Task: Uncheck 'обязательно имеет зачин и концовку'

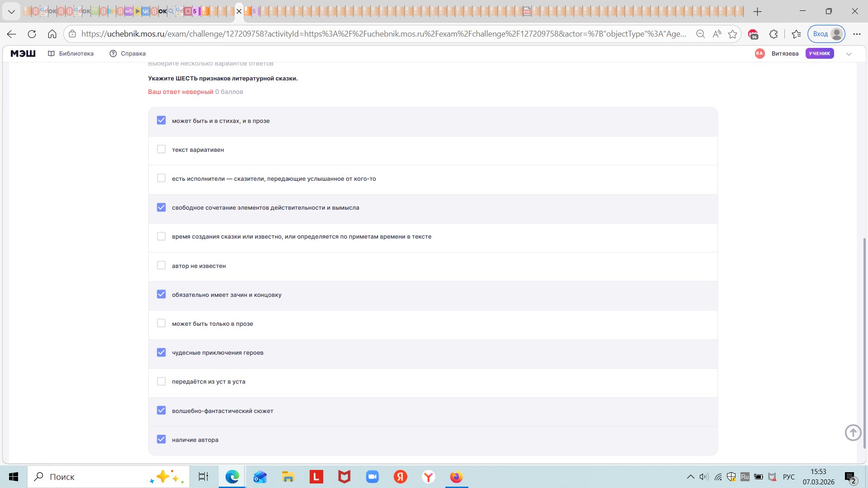Action: [161, 294]
